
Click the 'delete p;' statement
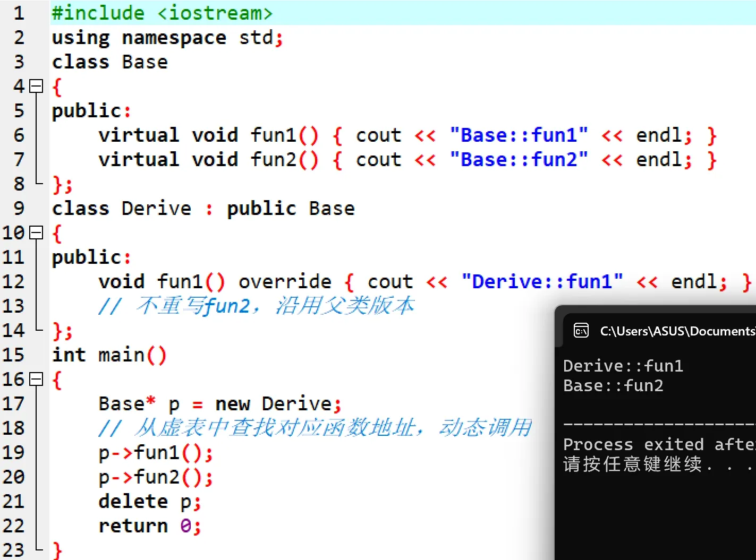(150, 502)
